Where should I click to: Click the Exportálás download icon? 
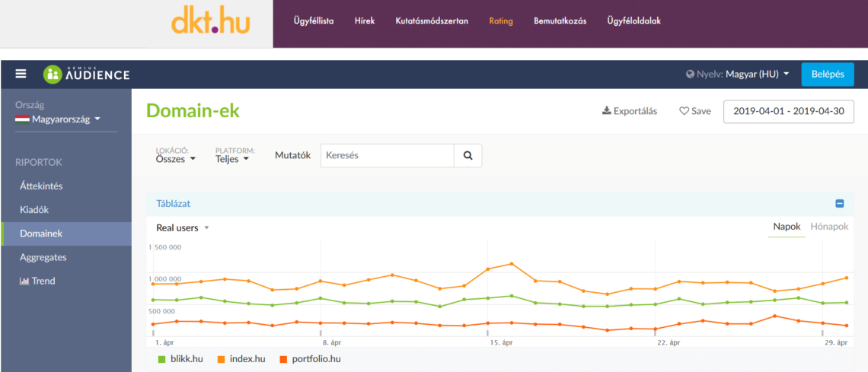(x=606, y=111)
